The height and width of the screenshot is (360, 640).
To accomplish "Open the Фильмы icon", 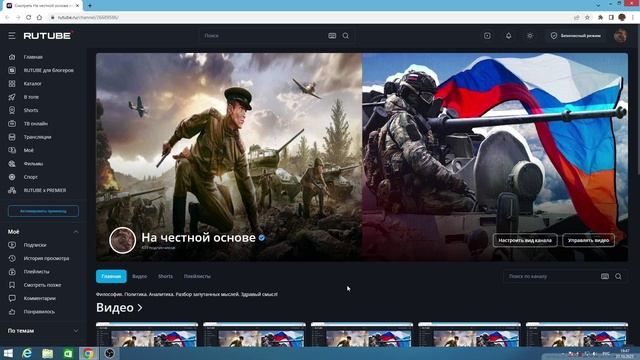I will pos(12,164).
